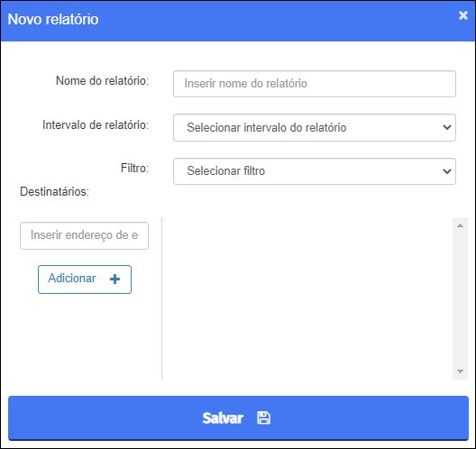Click the scrollbar up arrow in recipients list
The image size is (476, 449).
click(460, 225)
